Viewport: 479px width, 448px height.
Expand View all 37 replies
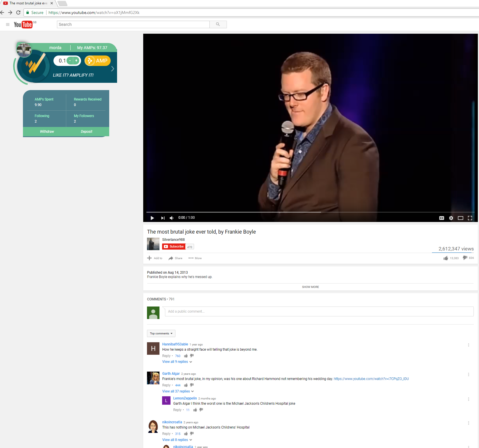click(178, 391)
